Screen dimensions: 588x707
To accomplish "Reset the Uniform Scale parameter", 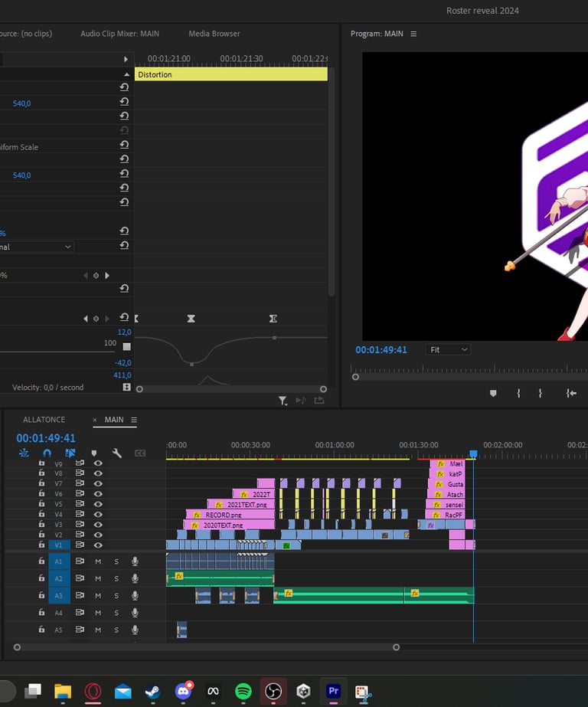I will click(x=124, y=145).
